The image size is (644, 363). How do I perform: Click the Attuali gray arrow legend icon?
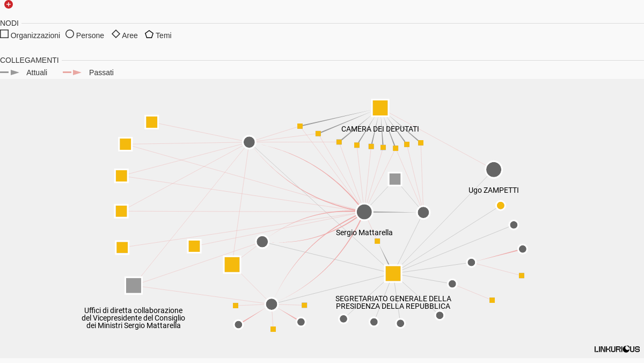(10, 72)
